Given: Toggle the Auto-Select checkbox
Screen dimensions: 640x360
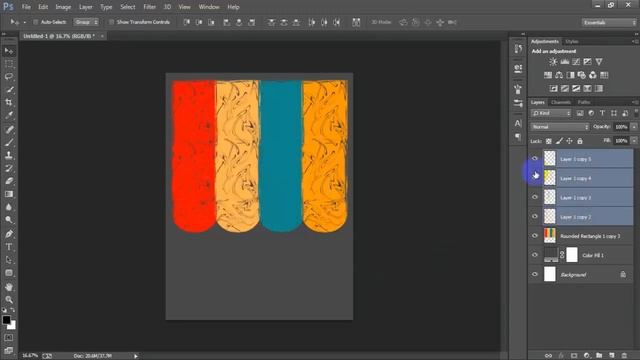Looking at the screenshot, I should coord(36,22).
